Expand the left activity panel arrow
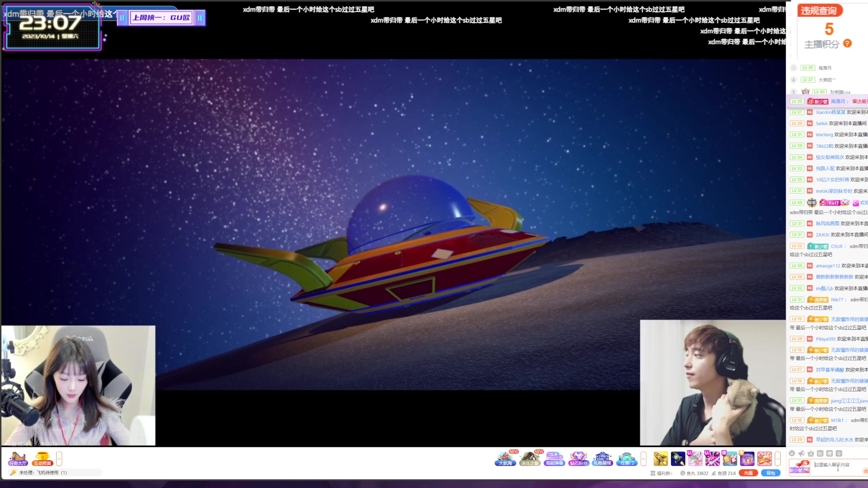This screenshot has height=488, width=868. [59, 459]
